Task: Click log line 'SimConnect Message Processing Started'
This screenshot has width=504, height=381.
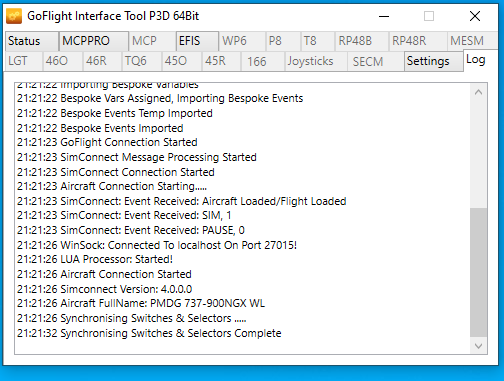Action: coord(137,157)
